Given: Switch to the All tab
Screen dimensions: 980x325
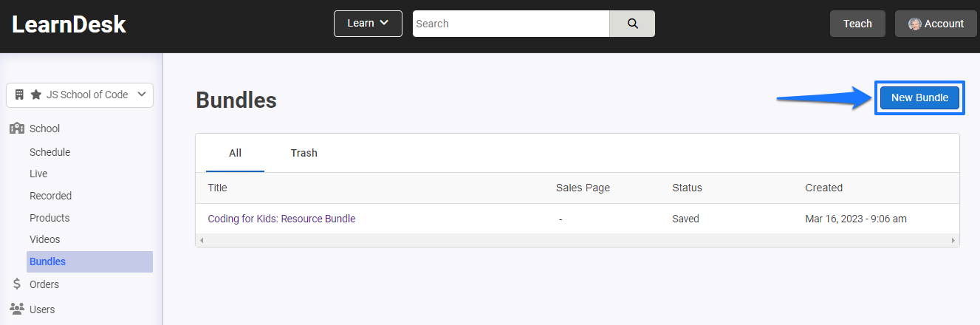Looking at the screenshot, I should pyautogui.click(x=235, y=153).
